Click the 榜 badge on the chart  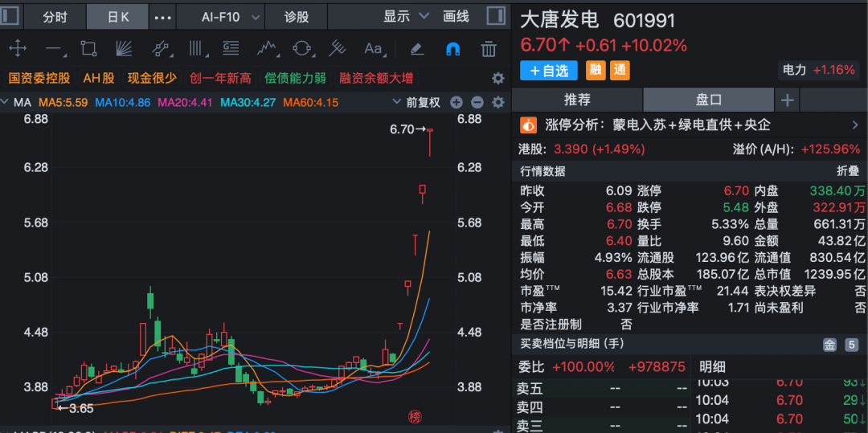click(x=414, y=416)
